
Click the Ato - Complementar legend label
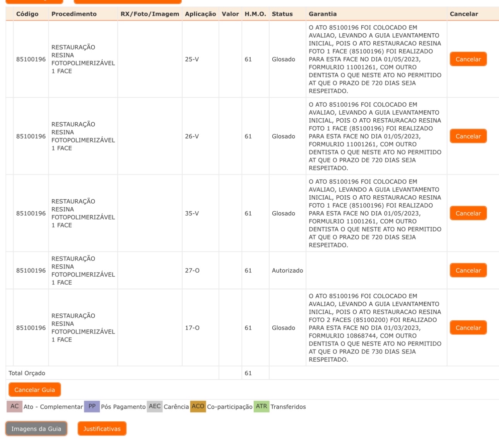[53, 407]
